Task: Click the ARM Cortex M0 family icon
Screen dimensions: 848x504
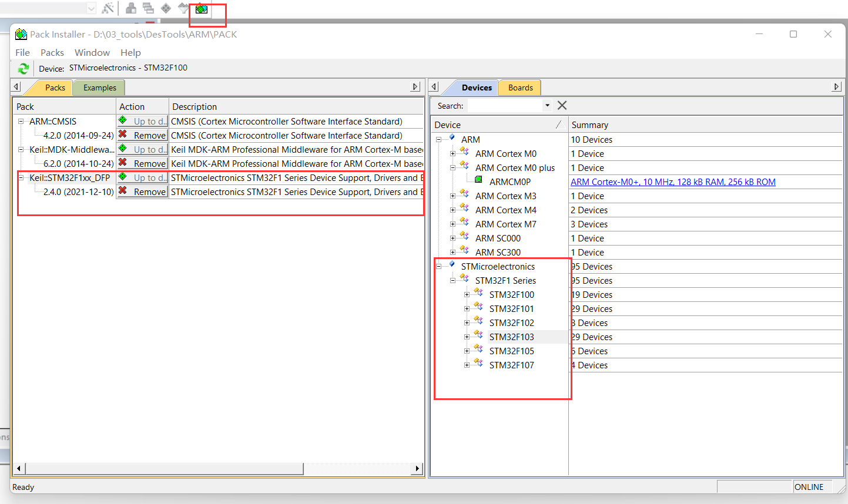Action: pyautogui.click(x=464, y=152)
